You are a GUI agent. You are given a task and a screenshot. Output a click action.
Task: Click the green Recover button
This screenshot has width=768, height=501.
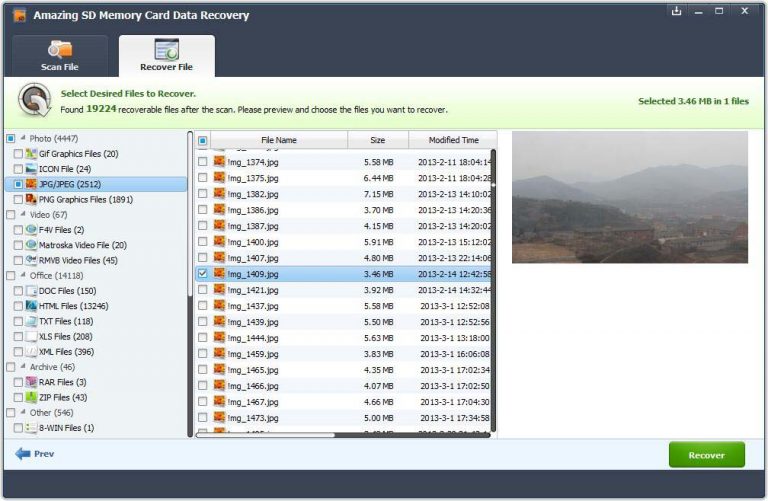pyautogui.click(x=707, y=455)
